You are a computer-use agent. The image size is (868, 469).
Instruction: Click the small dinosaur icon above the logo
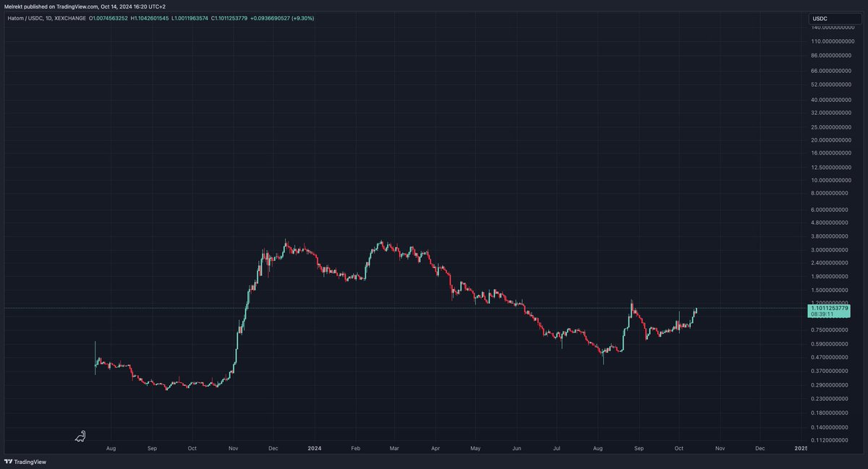point(82,436)
